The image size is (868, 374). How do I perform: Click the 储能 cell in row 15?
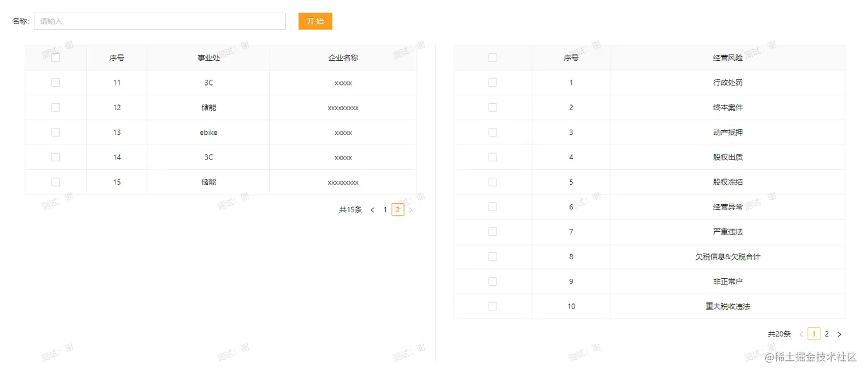coord(208,182)
